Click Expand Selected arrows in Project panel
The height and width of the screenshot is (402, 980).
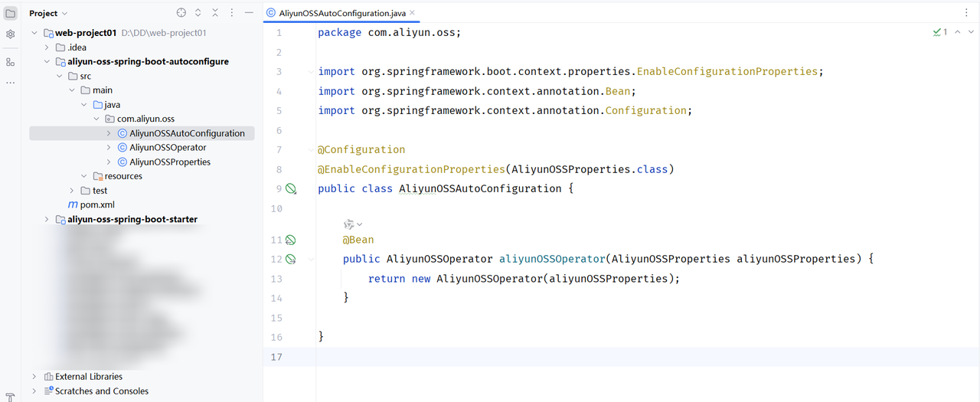point(198,13)
